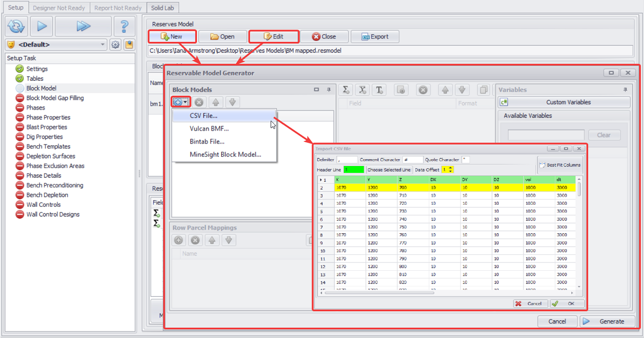644x338 pixels.
Task: Choose CSV File... from the add menu
Action: [203, 116]
